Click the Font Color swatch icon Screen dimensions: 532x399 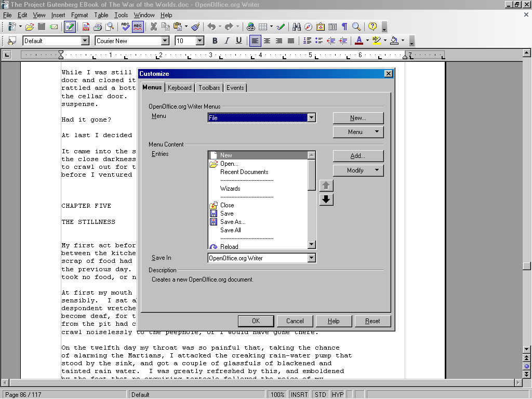point(358,41)
